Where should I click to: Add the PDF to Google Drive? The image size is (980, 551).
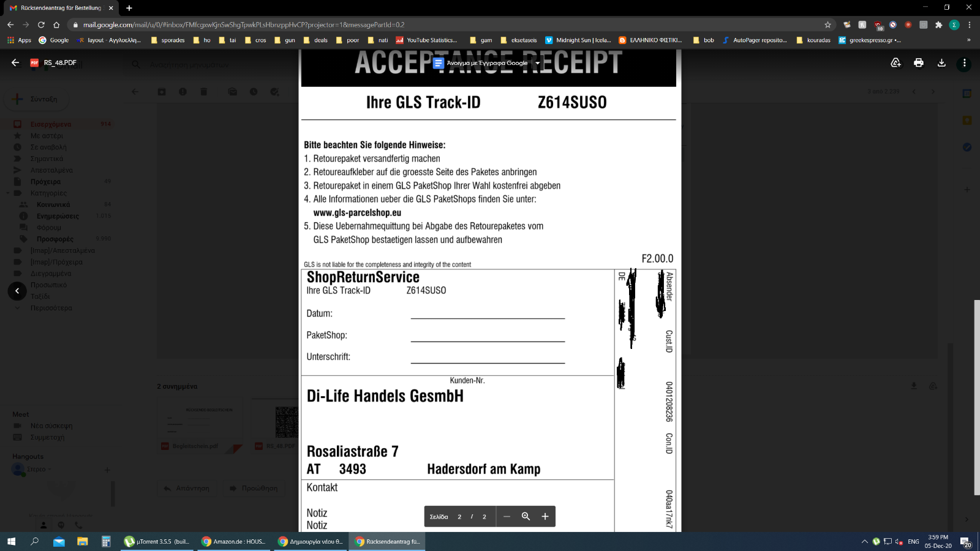click(895, 62)
